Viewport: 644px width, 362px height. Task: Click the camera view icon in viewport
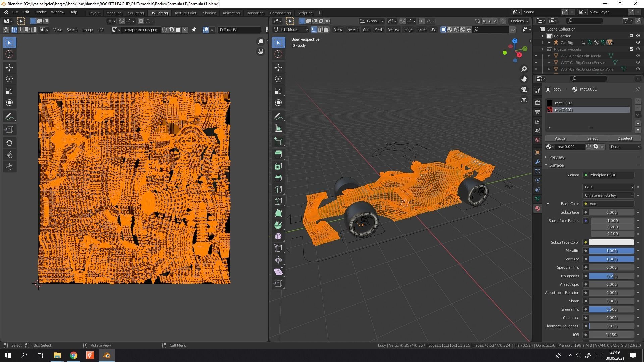pos(524,89)
